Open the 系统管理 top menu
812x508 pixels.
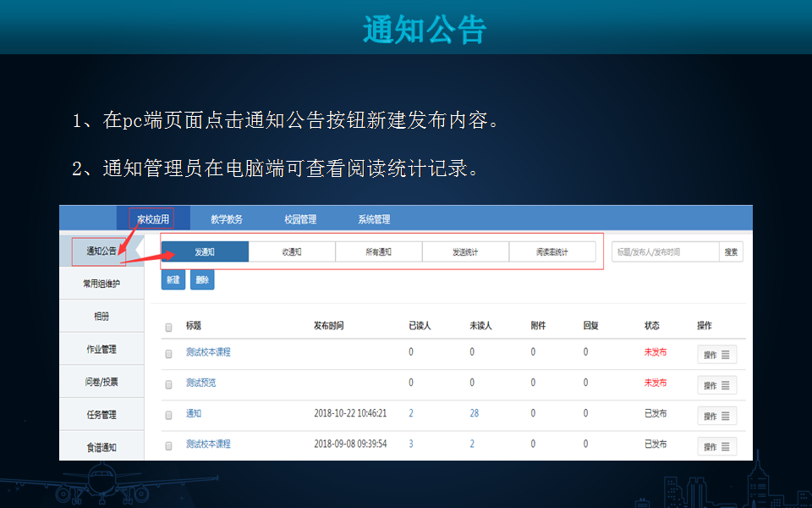coord(374,219)
